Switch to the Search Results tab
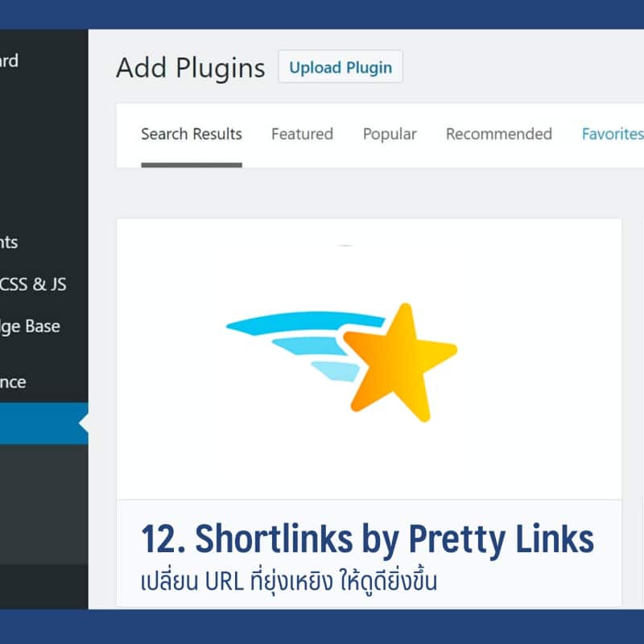The image size is (644, 644). click(x=191, y=134)
